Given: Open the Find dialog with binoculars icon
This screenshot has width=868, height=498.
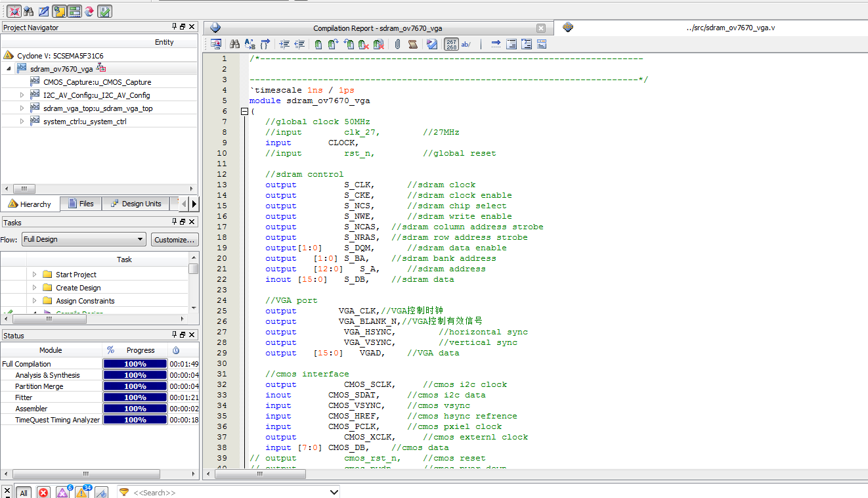Looking at the screenshot, I should [234, 44].
